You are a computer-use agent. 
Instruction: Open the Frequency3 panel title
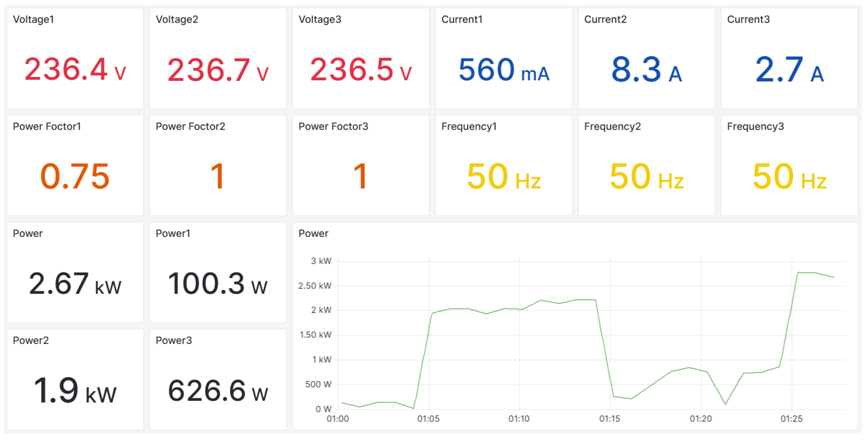[x=755, y=127]
